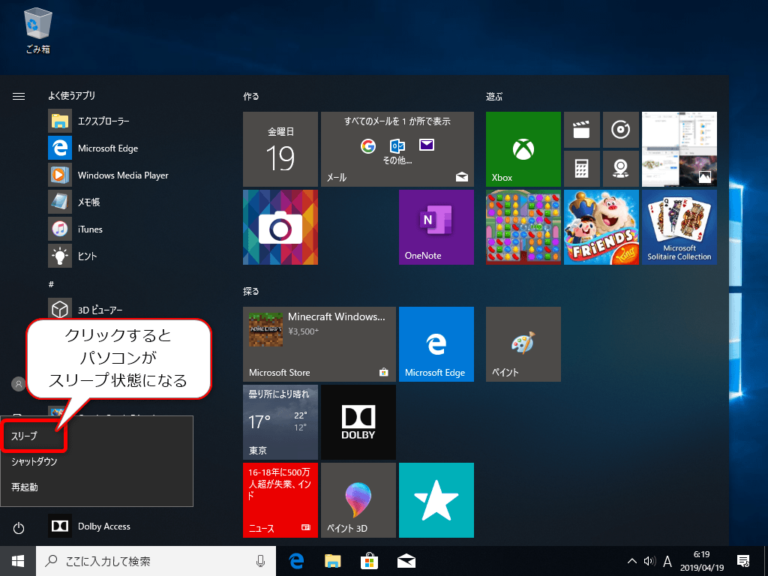This screenshot has width=768, height=576.
Task: Open the OneNote tile
Action: pos(436,227)
